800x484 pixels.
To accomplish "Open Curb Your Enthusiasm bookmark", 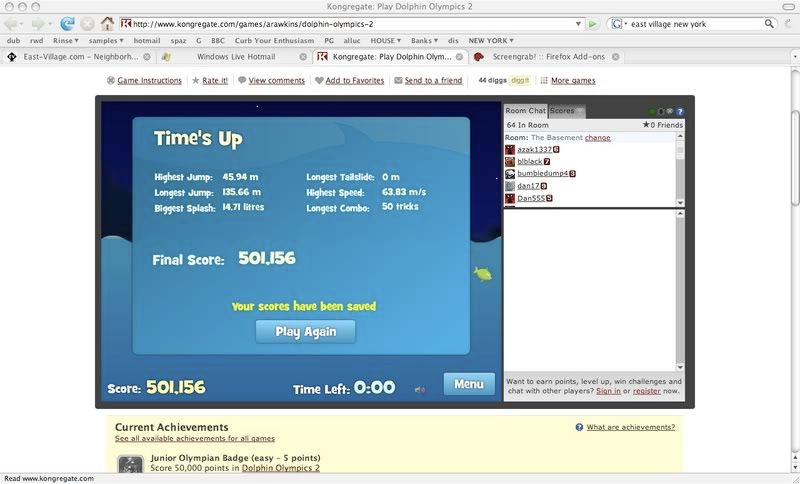I will [x=274, y=40].
